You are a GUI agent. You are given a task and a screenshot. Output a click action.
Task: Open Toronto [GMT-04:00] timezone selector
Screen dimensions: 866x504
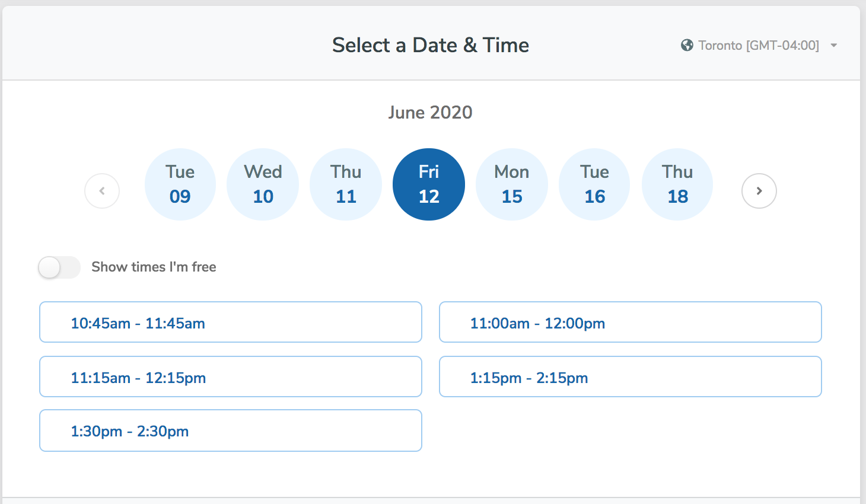(x=759, y=45)
